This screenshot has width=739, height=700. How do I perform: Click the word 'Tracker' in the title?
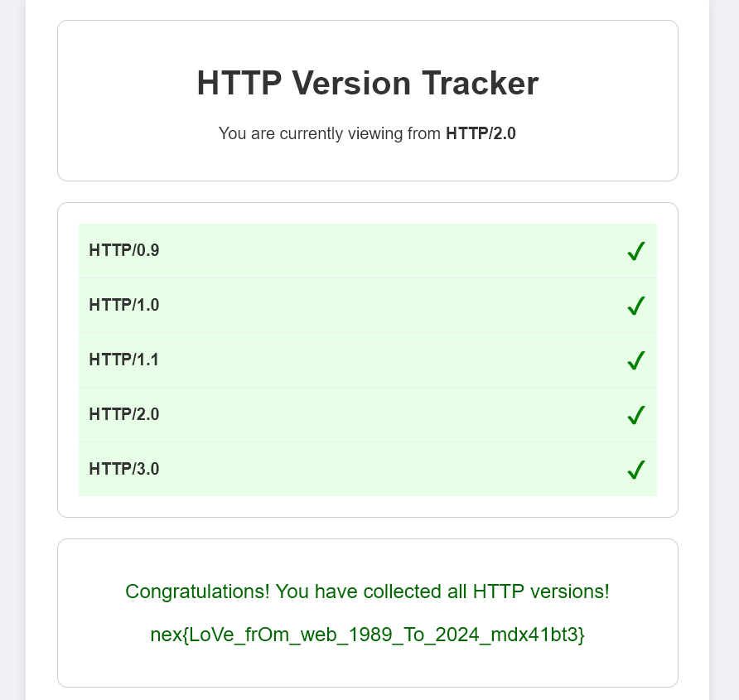tap(480, 84)
